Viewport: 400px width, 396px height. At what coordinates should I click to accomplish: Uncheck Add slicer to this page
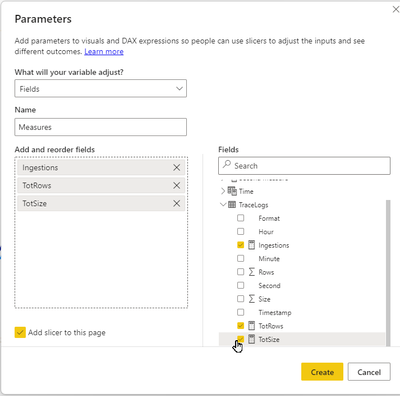click(20, 332)
